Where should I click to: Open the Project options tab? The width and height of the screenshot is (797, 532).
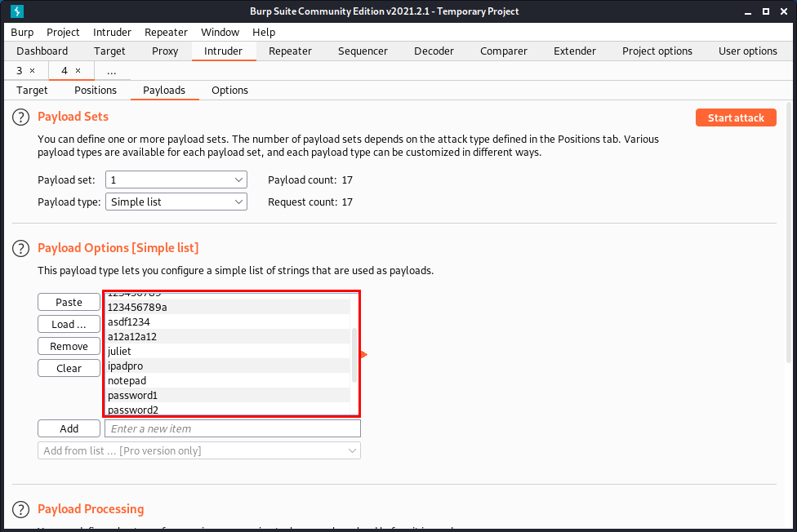tap(657, 51)
